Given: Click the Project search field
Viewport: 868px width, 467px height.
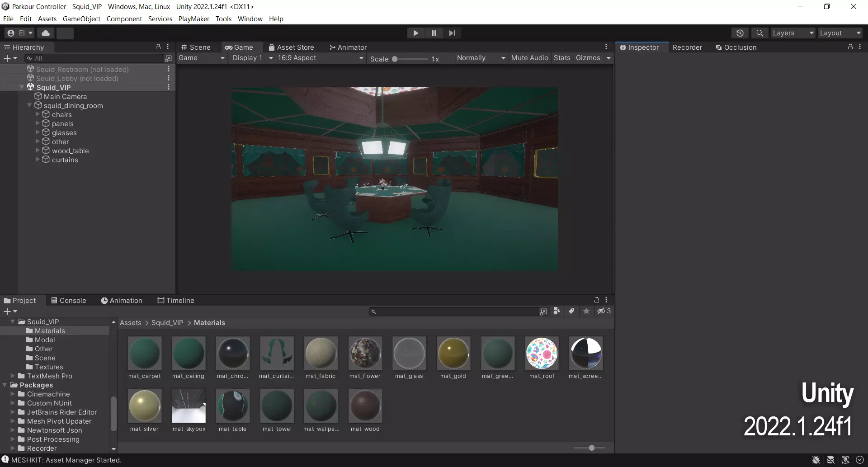Looking at the screenshot, I should tap(453, 311).
